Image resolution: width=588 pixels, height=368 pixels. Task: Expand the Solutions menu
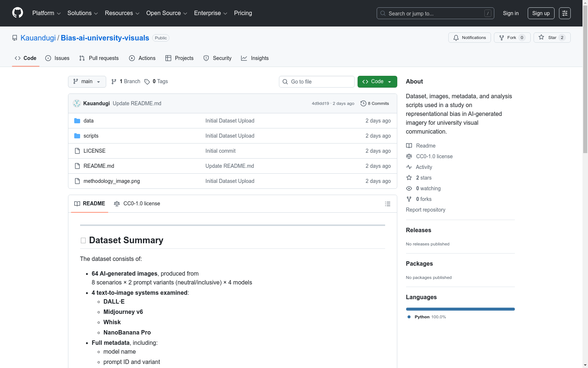pyautogui.click(x=83, y=13)
